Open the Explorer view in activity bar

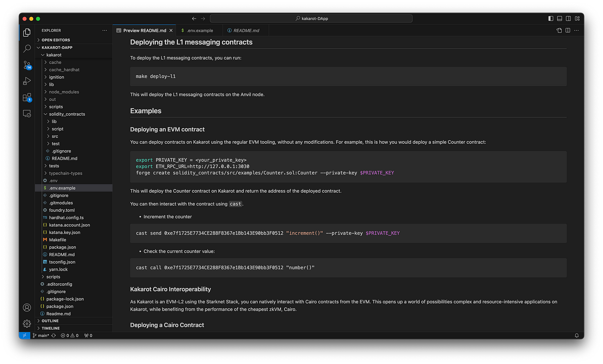(x=27, y=32)
